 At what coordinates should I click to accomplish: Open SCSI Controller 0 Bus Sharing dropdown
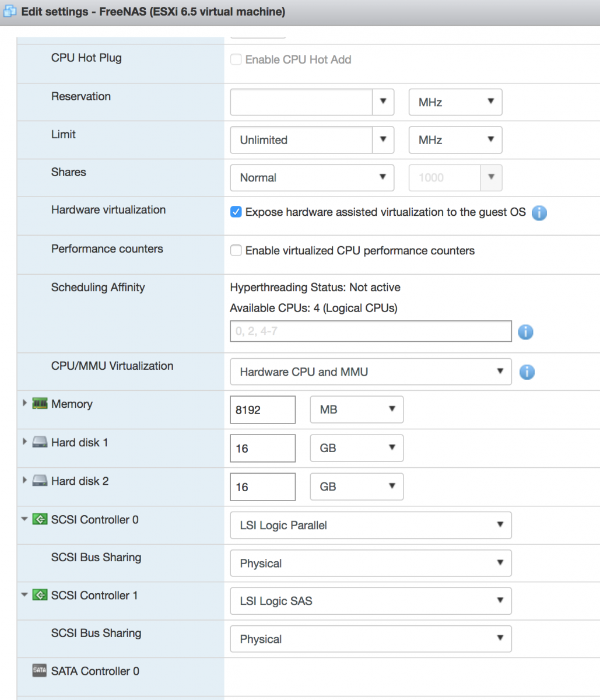pyautogui.click(x=371, y=563)
